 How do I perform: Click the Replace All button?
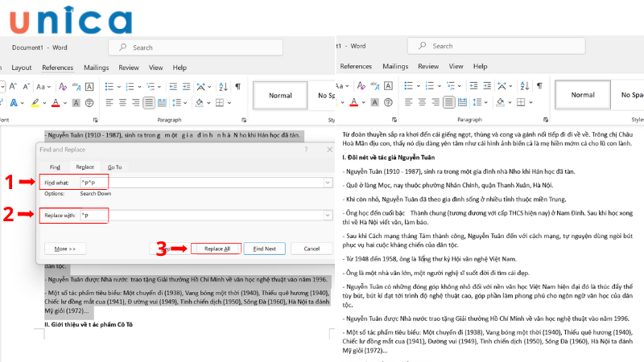[x=216, y=249]
